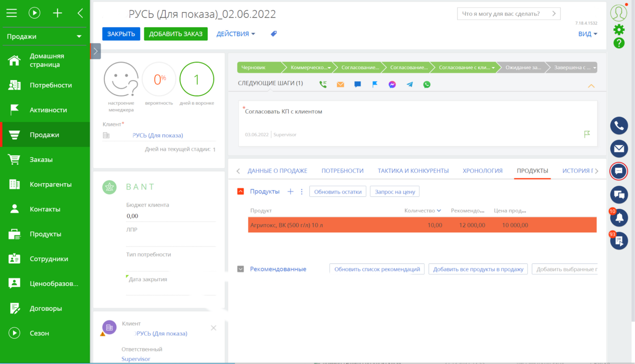Open the ДЕЙСТВИЯ dropdown menu
The width and height of the screenshot is (635, 364).
235,34
